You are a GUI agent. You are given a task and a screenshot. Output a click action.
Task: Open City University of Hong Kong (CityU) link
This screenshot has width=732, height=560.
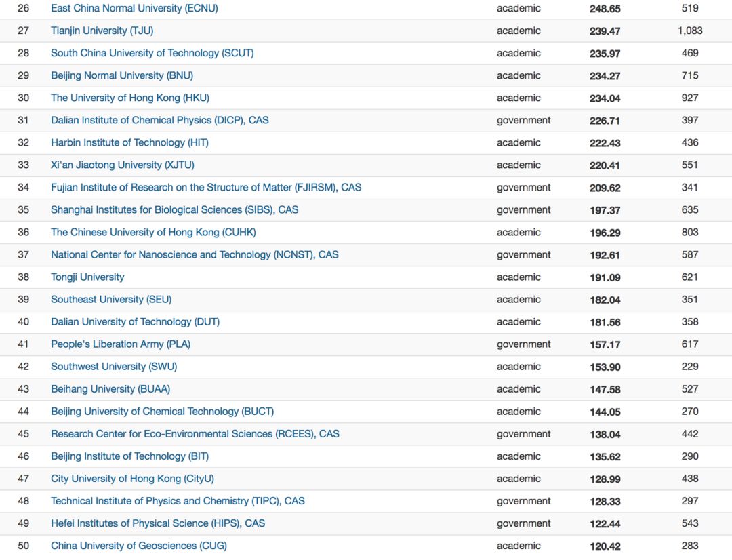[x=133, y=479]
